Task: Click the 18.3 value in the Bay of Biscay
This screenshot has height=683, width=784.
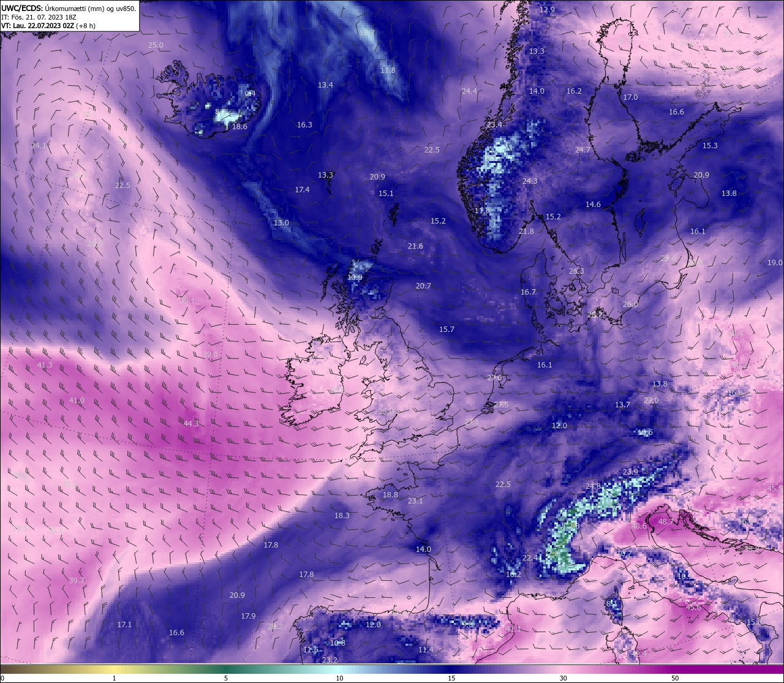Action: coord(342,515)
